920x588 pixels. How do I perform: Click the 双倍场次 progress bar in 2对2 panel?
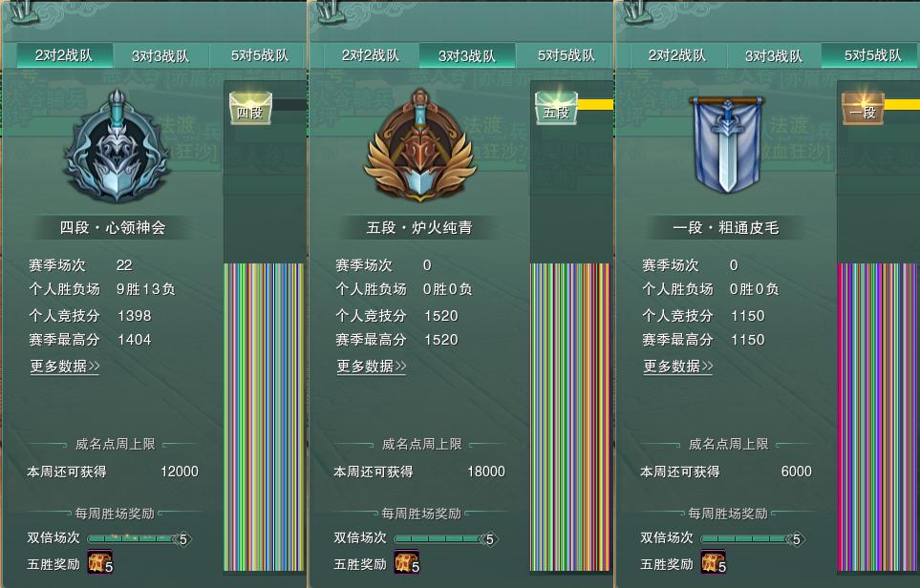pyautogui.click(x=139, y=538)
